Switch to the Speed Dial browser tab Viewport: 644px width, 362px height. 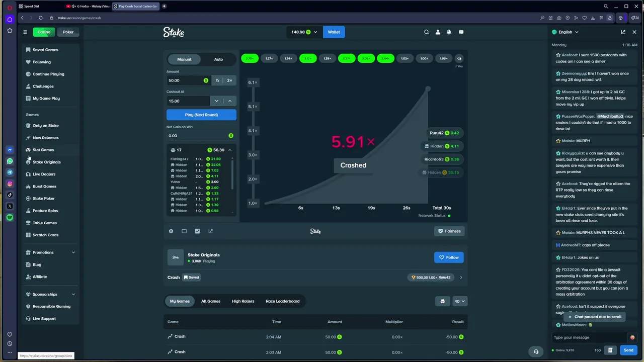click(39, 6)
